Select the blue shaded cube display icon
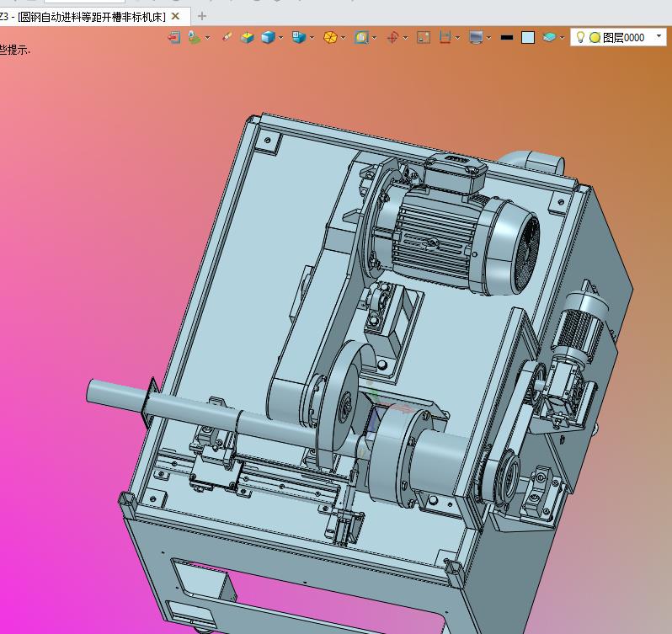672x634 pixels. pos(268,37)
